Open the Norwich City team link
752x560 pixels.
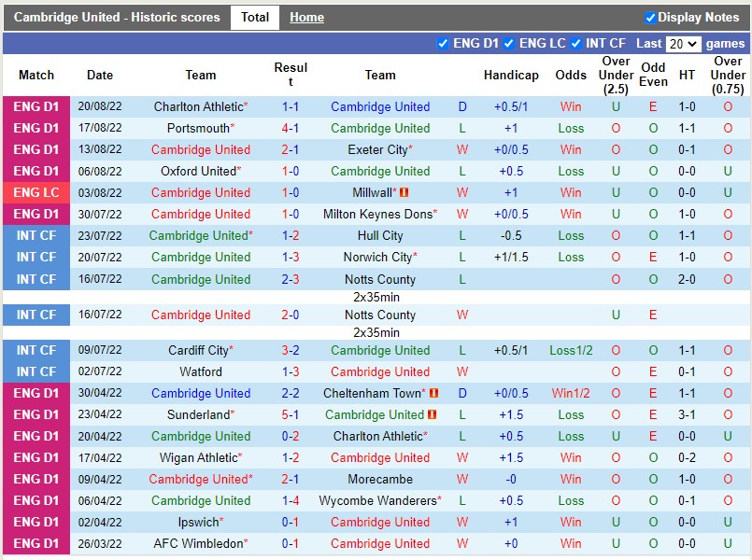(x=380, y=258)
